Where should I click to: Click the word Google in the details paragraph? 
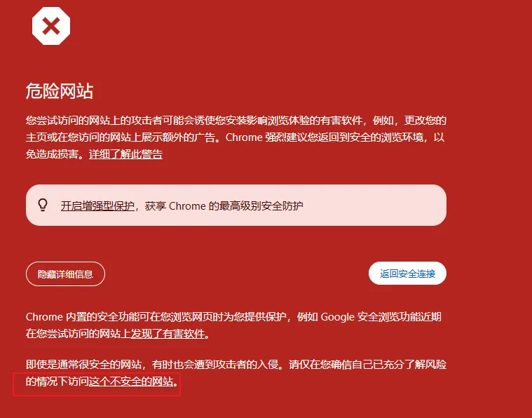point(337,317)
